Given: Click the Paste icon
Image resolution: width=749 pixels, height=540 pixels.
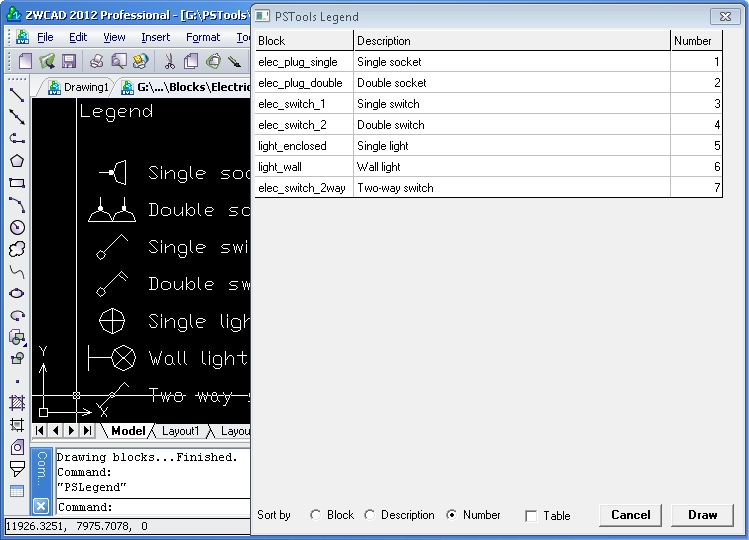Looking at the screenshot, I should pyautogui.click(x=214, y=61).
